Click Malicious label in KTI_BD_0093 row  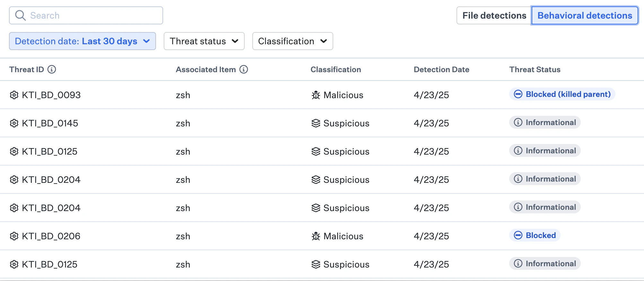coord(344,95)
